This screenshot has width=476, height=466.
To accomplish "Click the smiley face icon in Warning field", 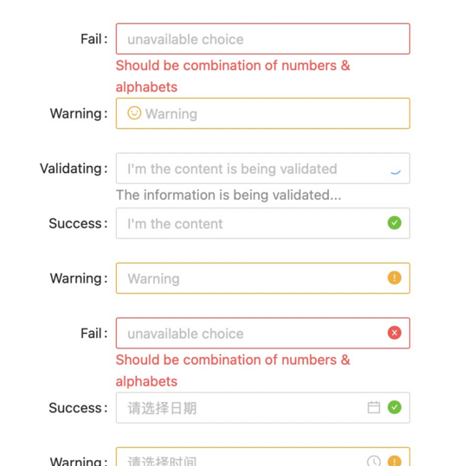I will [134, 113].
